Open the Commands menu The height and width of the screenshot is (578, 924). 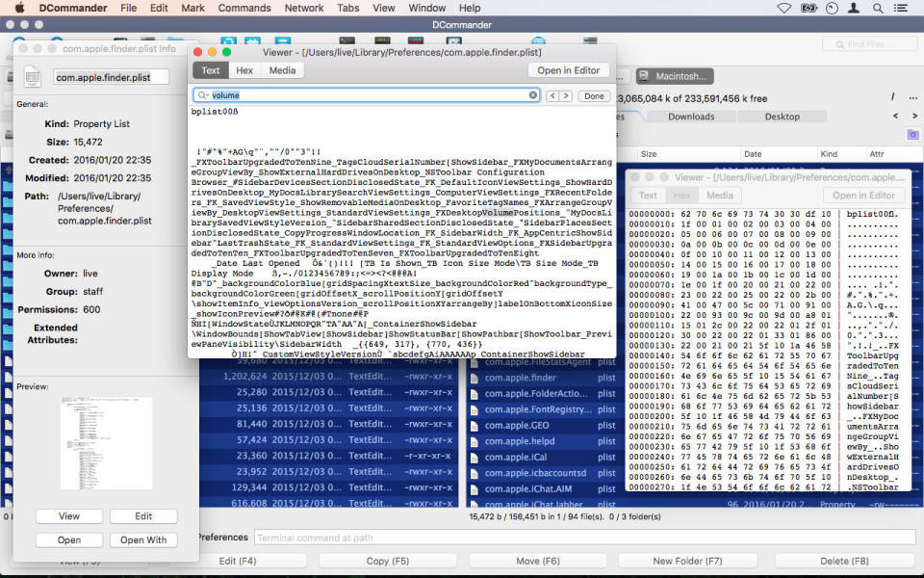244,8
